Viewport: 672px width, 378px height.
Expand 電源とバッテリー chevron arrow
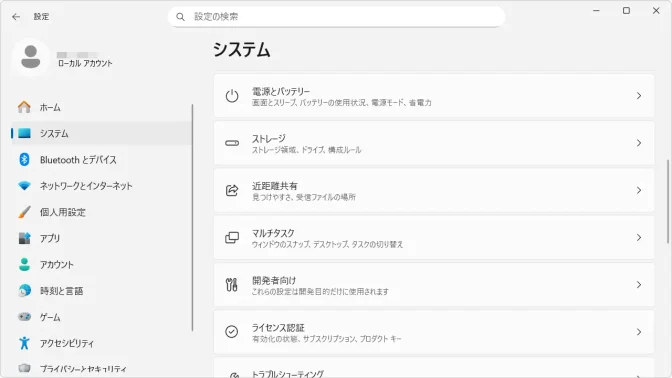[x=639, y=96]
